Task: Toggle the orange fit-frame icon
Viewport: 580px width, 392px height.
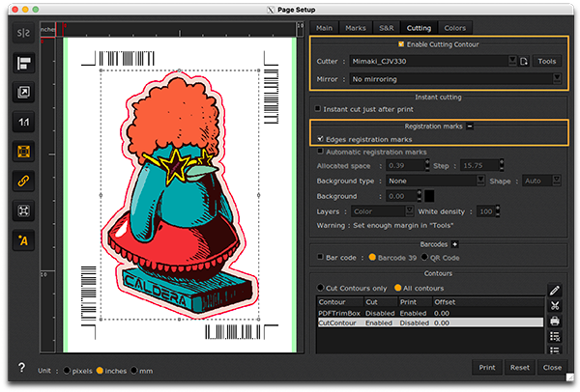Action: 23,152
